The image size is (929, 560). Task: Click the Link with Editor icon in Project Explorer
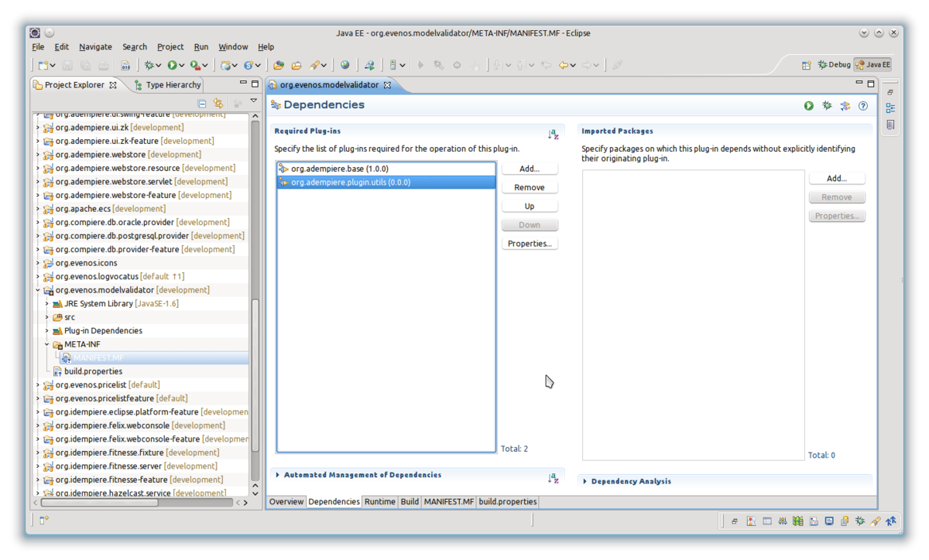(x=218, y=103)
